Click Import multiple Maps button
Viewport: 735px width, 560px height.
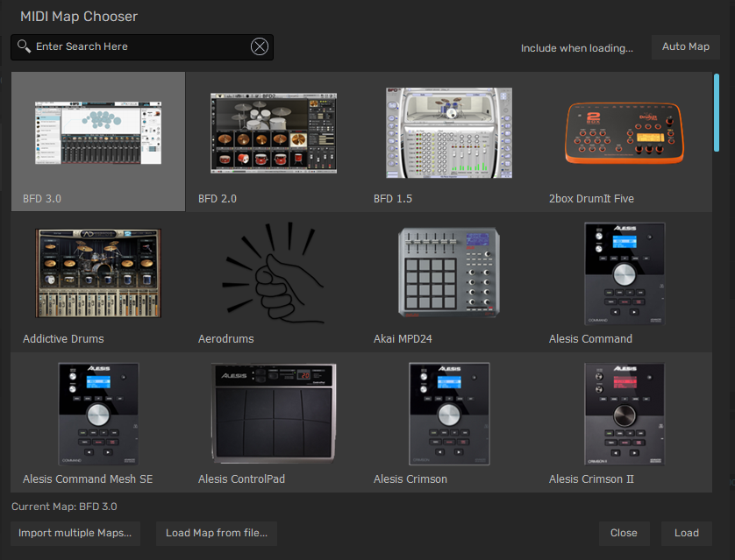pos(75,534)
